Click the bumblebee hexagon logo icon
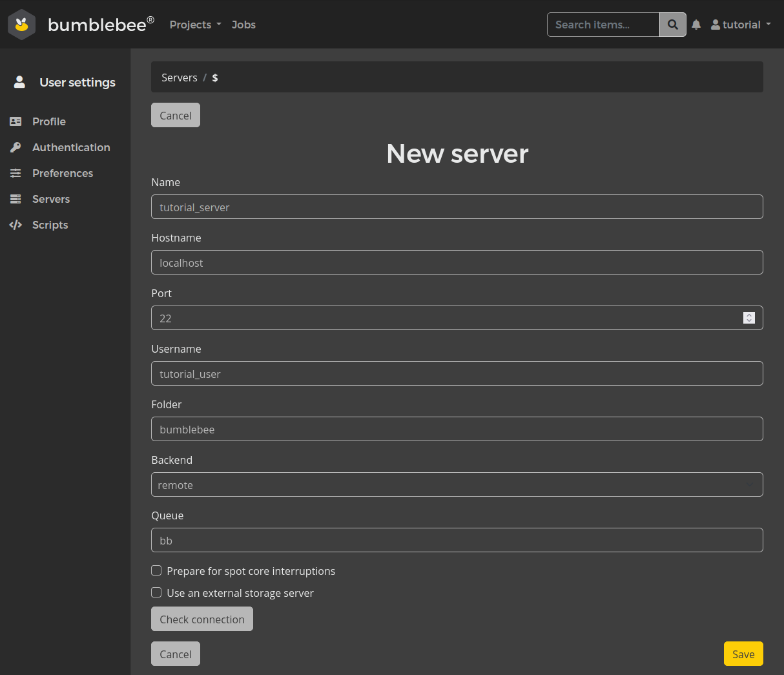 coord(22,25)
